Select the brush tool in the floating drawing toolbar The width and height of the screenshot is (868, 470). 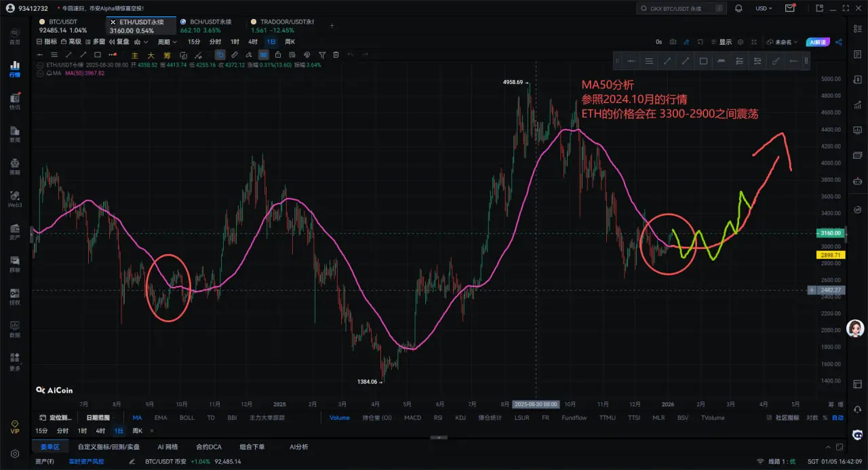(x=776, y=61)
